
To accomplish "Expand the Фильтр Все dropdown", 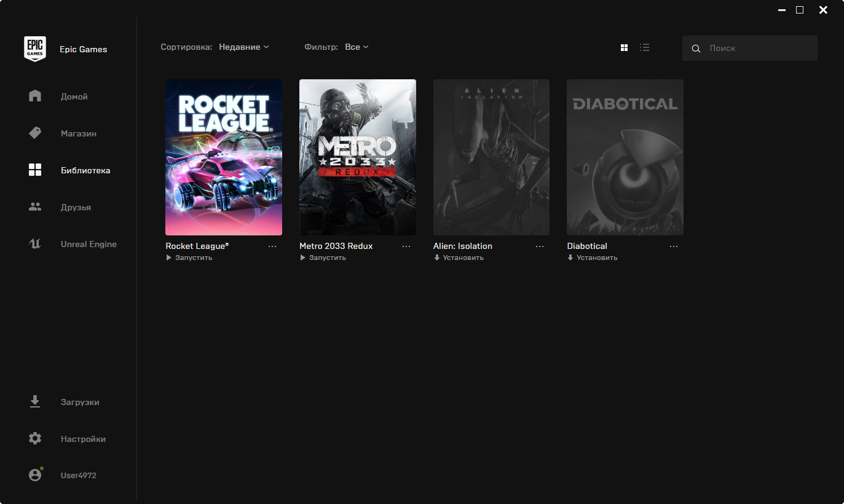I will pyautogui.click(x=357, y=47).
